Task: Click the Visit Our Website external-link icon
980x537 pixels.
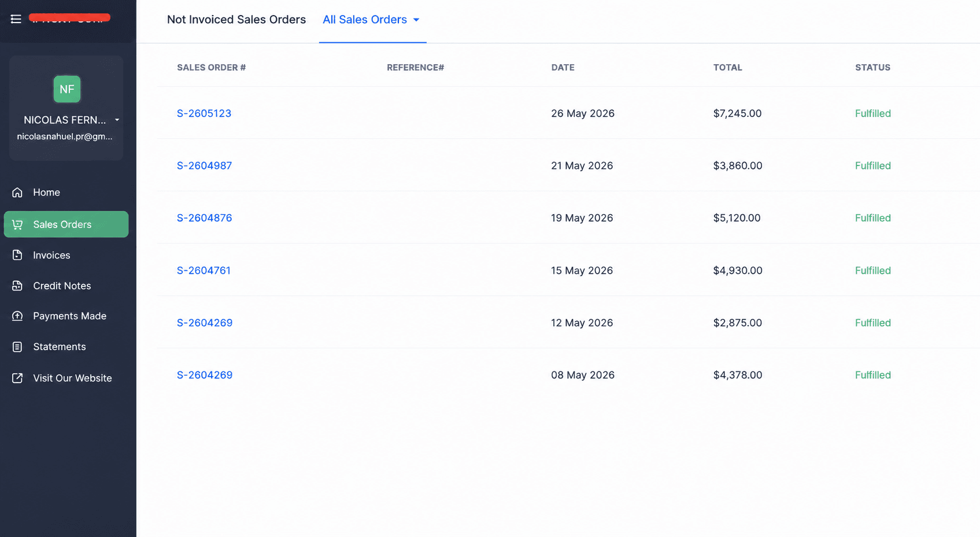Action: 17,378
